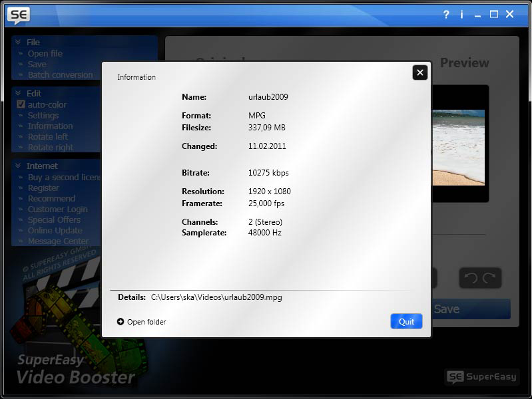Click the Quit button

[x=406, y=321]
